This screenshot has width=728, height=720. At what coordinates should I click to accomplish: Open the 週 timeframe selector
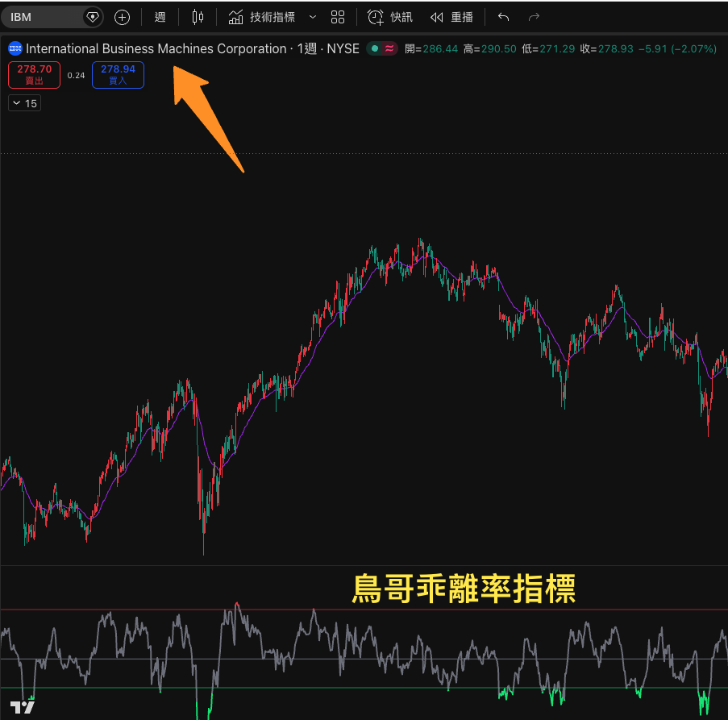(160, 18)
